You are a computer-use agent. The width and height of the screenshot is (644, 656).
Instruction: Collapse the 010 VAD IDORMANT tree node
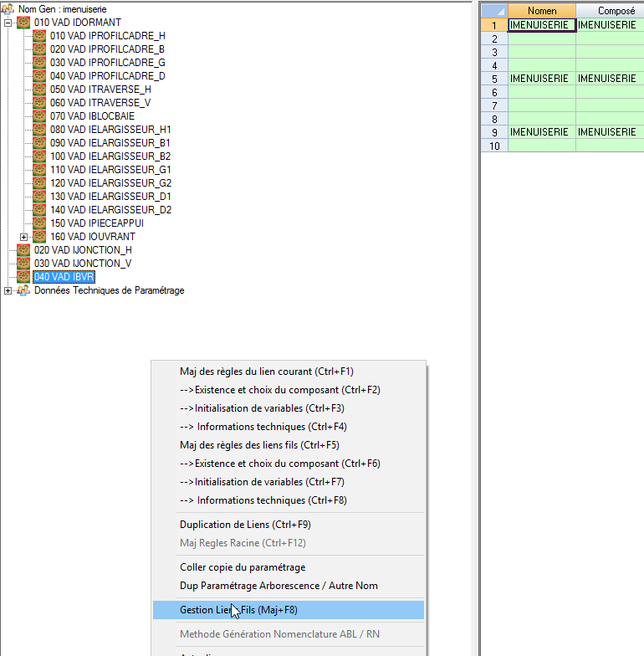coord(8,23)
